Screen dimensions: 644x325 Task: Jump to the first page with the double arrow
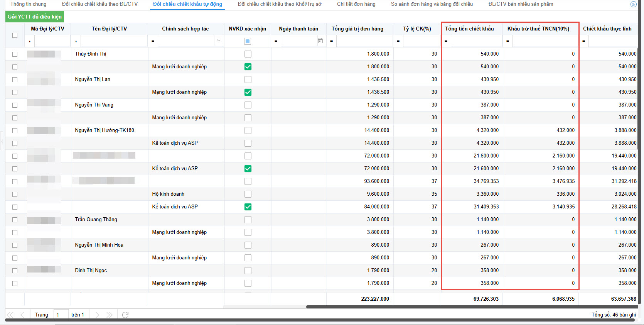10,315
